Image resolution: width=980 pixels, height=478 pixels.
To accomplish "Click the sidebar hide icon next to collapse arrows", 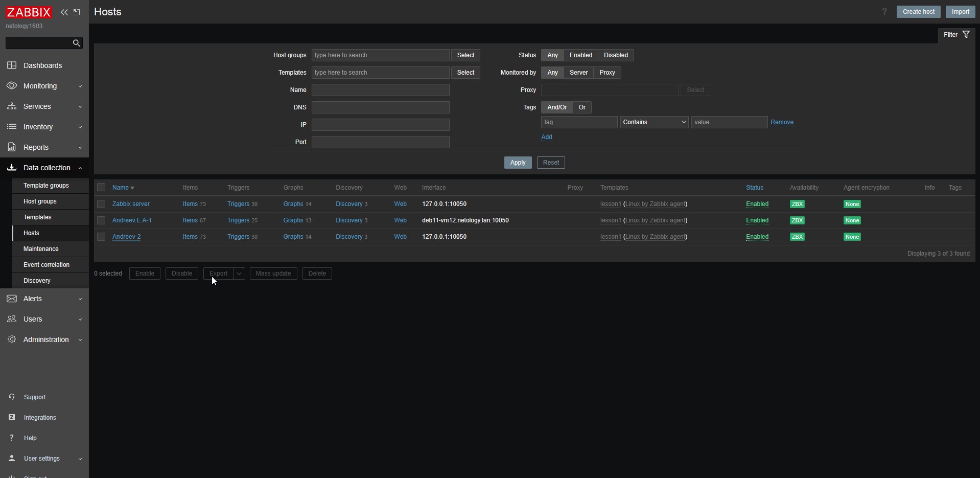I will pyautogui.click(x=77, y=12).
